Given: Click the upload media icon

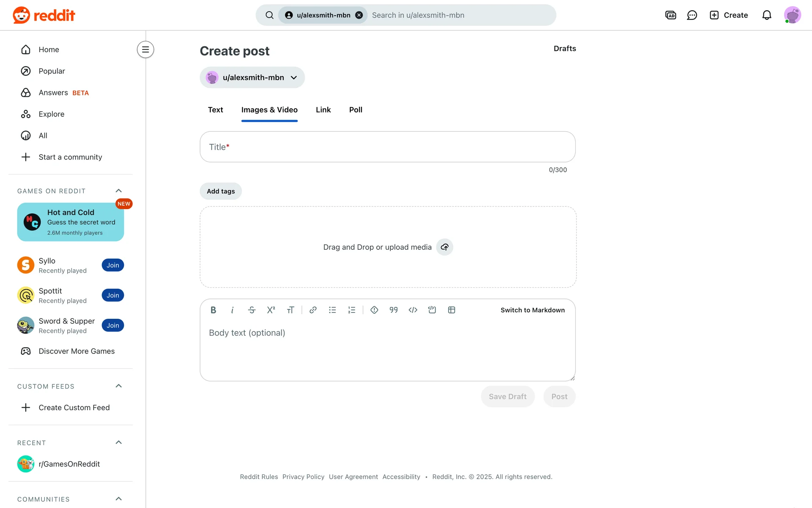Looking at the screenshot, I should point(444,247).
